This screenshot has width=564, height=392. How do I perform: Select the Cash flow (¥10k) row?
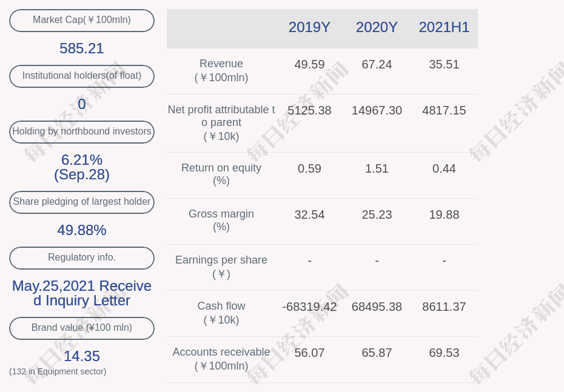coord(221,313)
